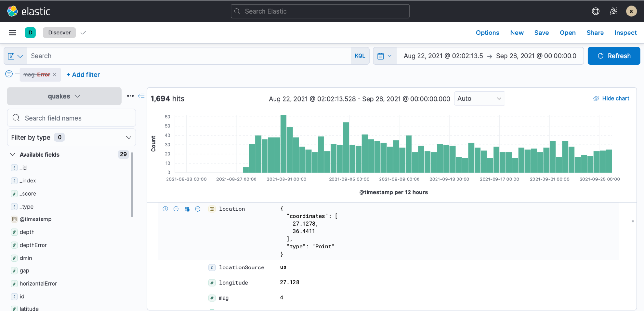Viewport: 644px width, 311px height.
Task: Open the quakes index pattern dropdown
Action: [x=64, y=96]
